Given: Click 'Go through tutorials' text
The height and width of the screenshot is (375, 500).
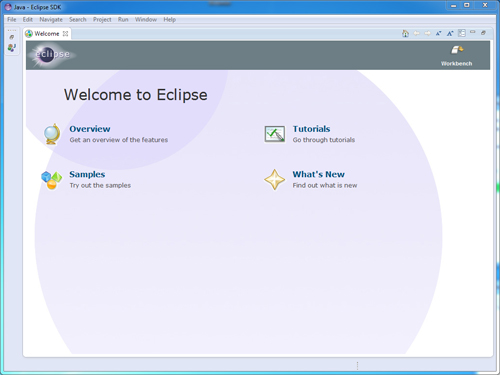Looking at the screenshot, I should point(324,140).
